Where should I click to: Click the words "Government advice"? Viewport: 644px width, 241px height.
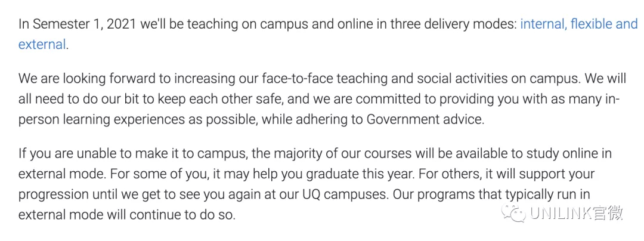coord(425,119)
